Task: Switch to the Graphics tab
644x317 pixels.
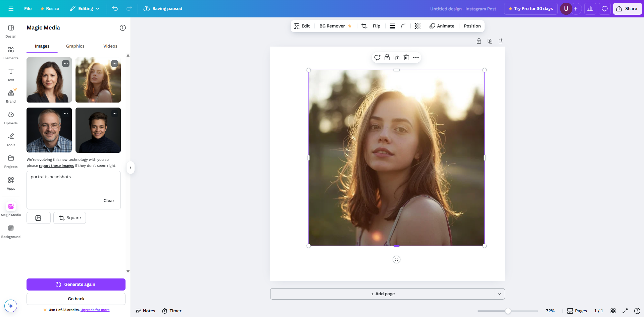Action: [75, 46]
